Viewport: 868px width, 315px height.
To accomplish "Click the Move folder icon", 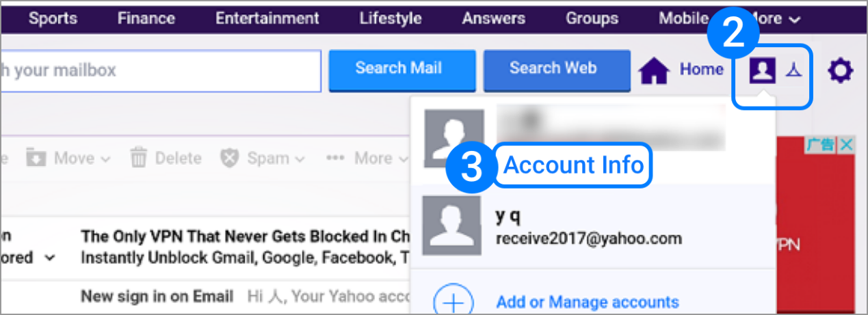I will pos(36,158).
